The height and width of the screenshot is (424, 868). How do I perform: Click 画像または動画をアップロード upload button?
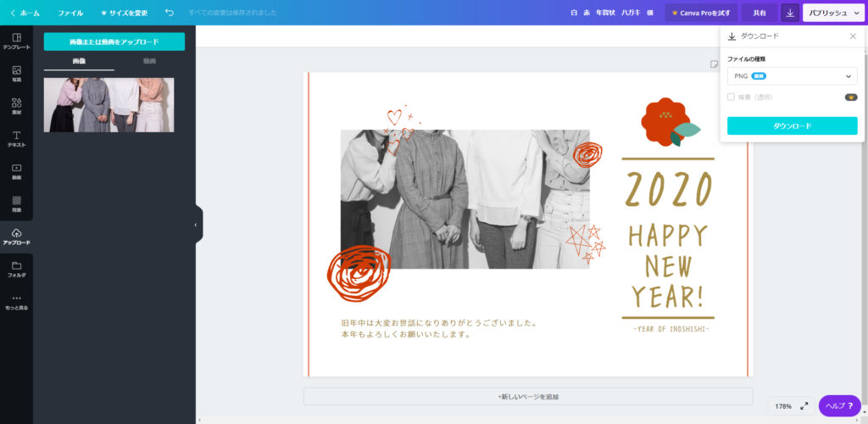coord(114,42)
